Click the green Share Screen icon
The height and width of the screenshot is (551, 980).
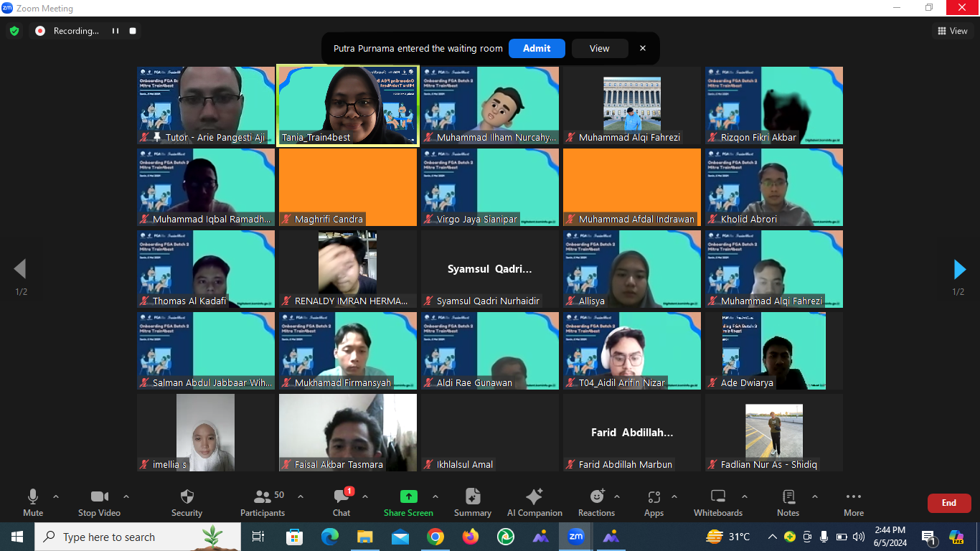(408, 496)
